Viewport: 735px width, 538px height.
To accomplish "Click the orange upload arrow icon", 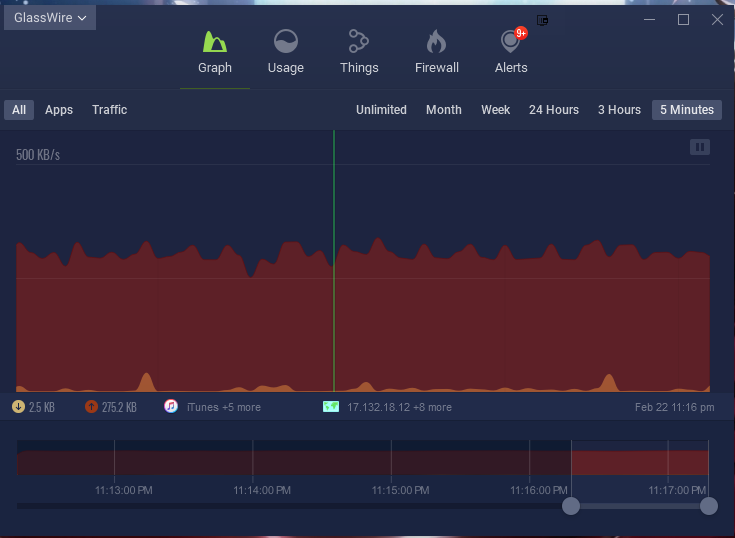I will coord(91,407).
